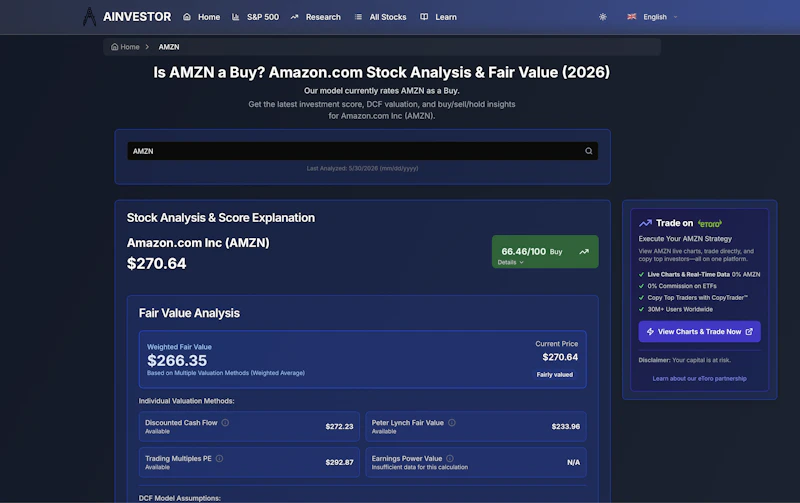
Task: Click the $270.64 stock price heading
Action: 157,264
